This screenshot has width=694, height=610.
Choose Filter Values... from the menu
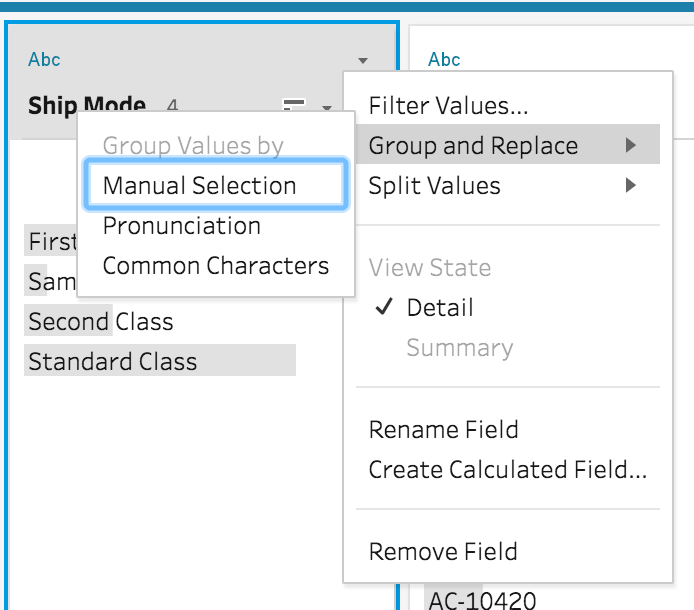point(448,105)
